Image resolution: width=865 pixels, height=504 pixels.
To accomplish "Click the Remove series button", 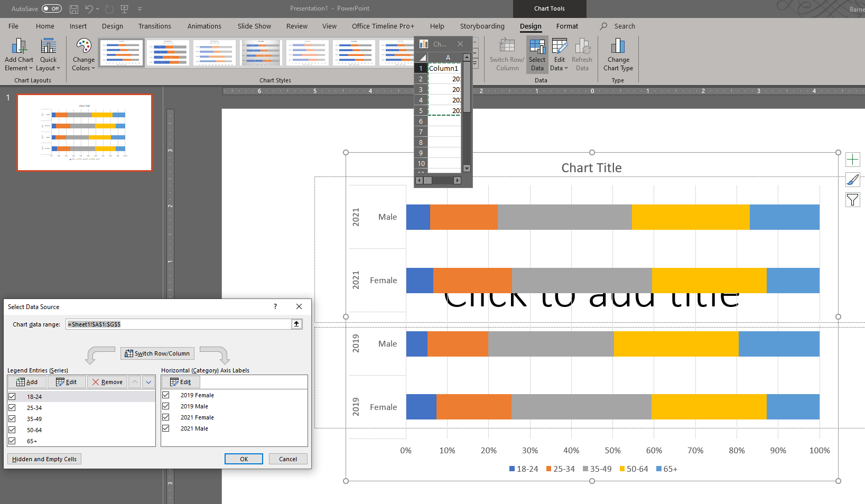I will 107,382.
